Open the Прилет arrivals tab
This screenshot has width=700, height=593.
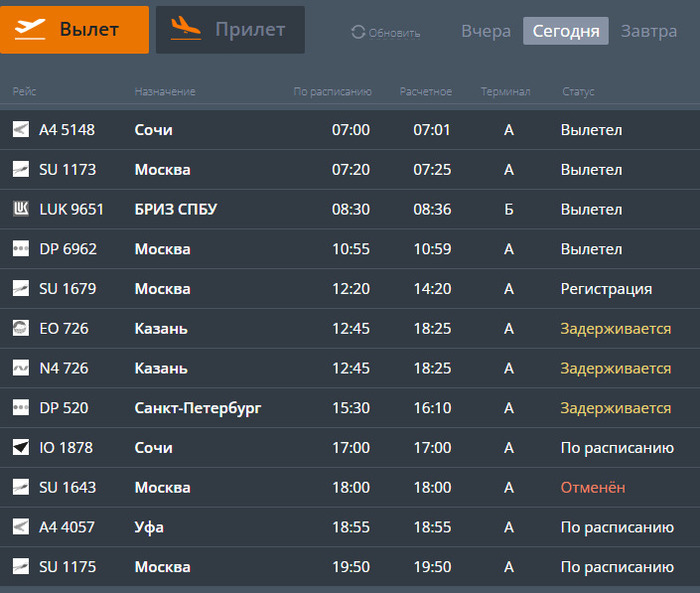tap(230, 30)
